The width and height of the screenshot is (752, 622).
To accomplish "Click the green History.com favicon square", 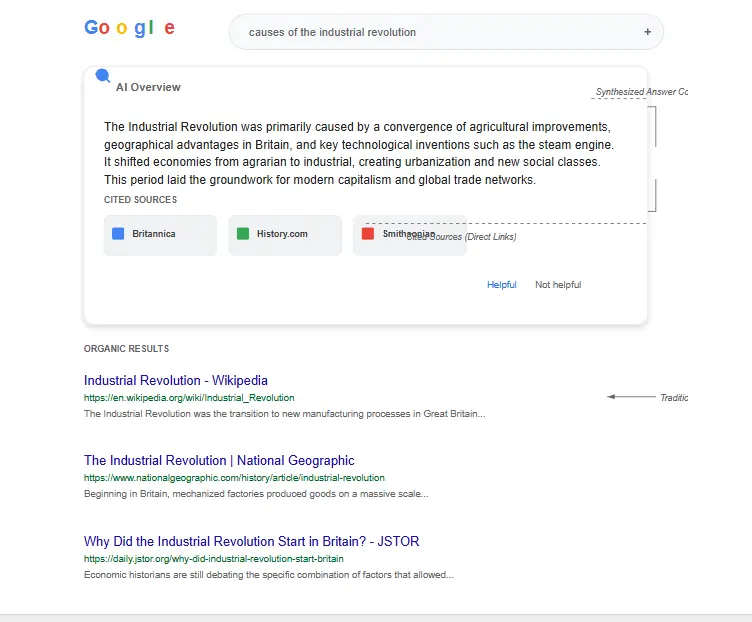I will [x=243, y=234].
